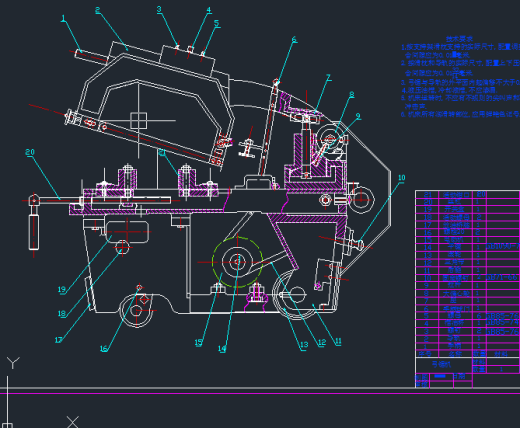Click the square crosshair marker inside the saw bow

tap(139, 120)
